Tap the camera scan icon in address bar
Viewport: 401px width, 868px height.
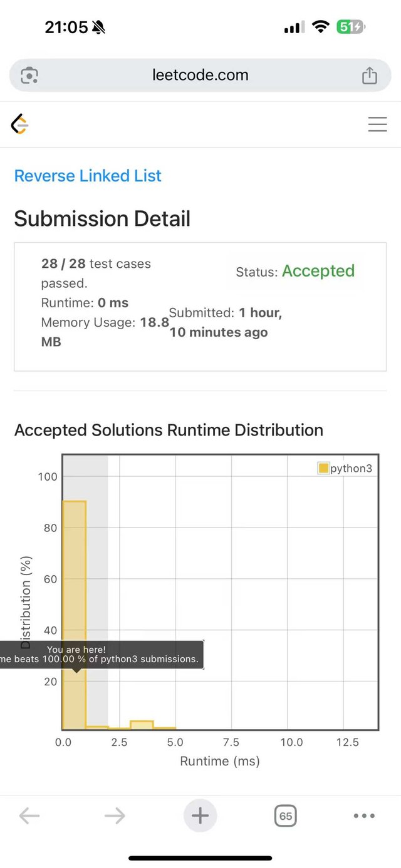(29, 76)
